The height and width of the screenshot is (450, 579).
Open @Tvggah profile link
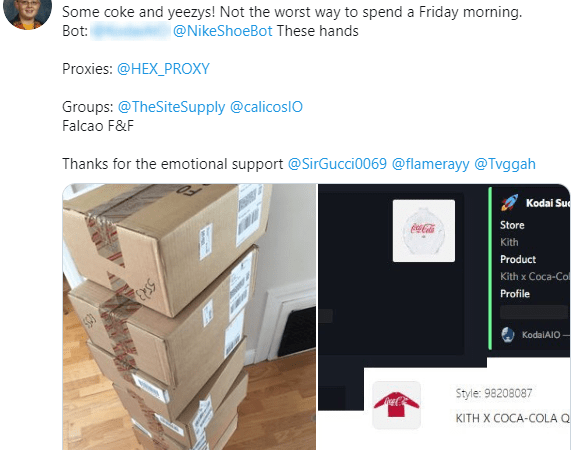click(505, 164)
